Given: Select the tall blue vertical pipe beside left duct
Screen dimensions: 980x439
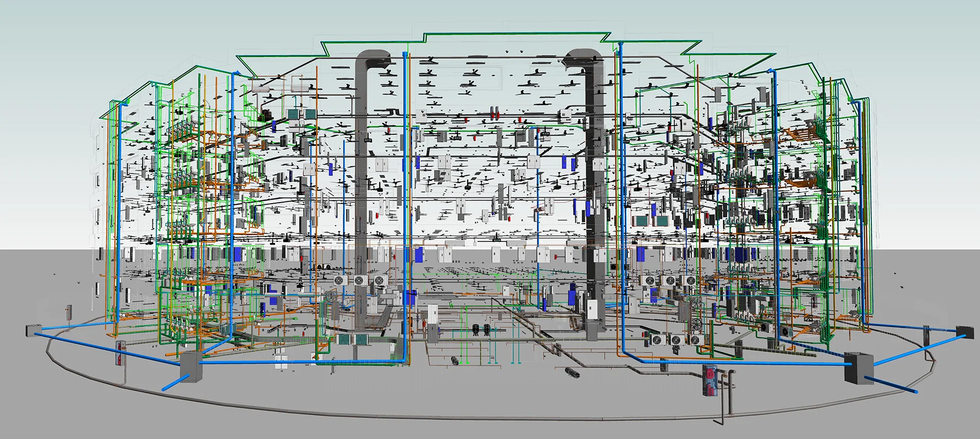Looking at the screenshot, I should 407,204.
